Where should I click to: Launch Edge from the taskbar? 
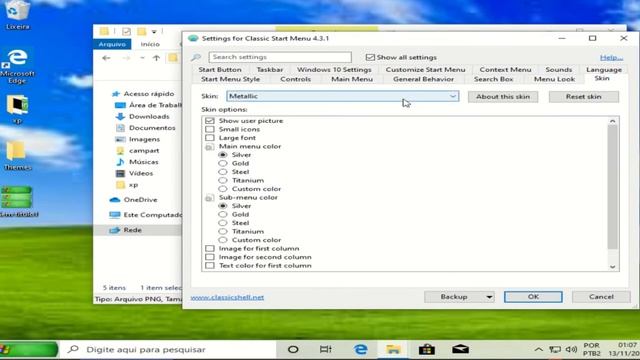pos(360,349)
